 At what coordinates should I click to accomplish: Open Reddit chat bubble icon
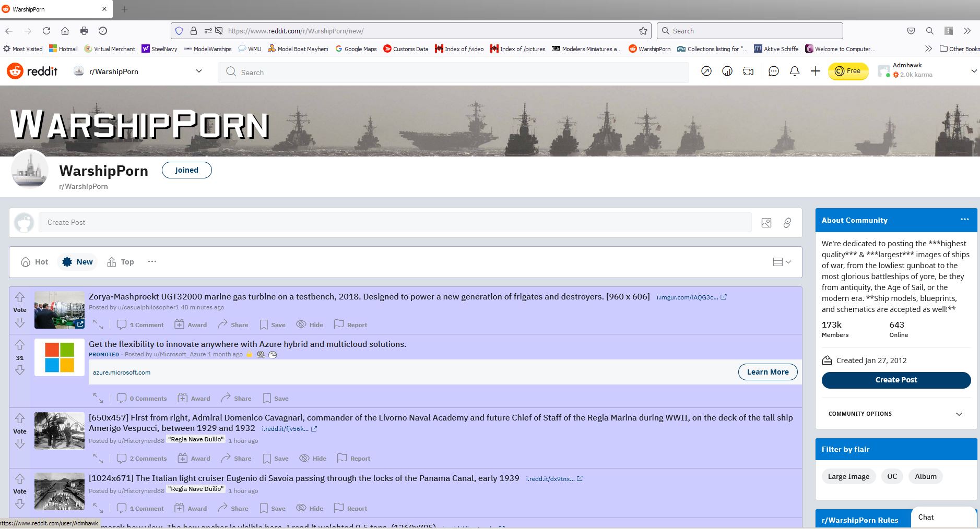tap(774, 71)
